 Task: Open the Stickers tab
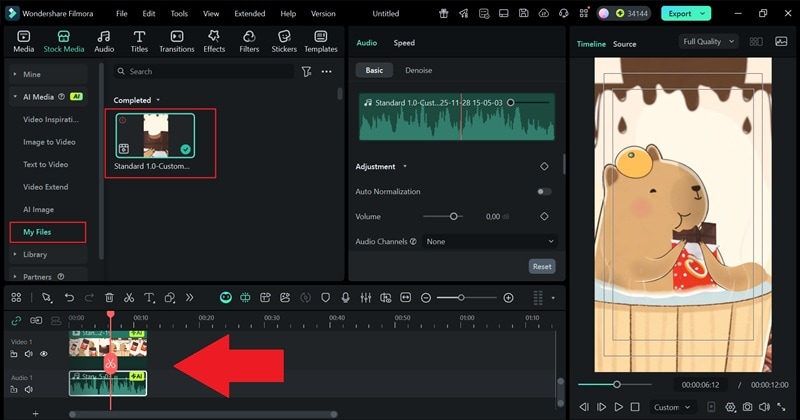tap(284, 41)
